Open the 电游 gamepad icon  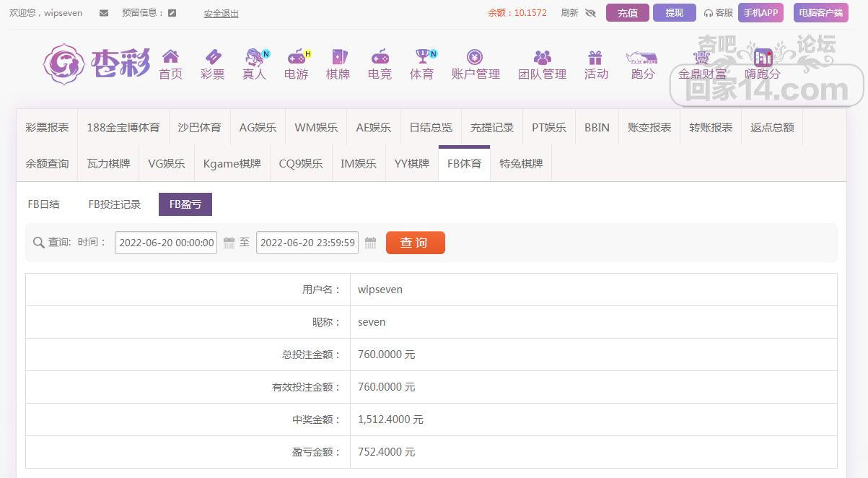[297, 57]
